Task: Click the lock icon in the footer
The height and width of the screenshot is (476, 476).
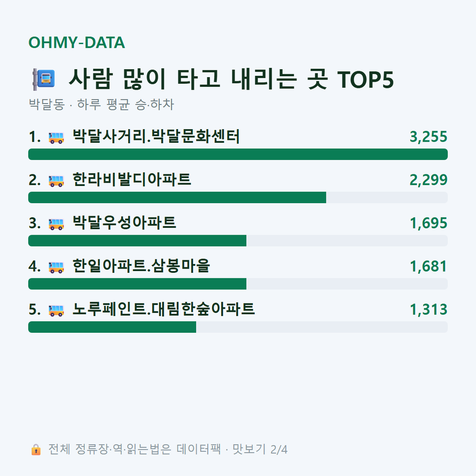Action: [36, 450]
